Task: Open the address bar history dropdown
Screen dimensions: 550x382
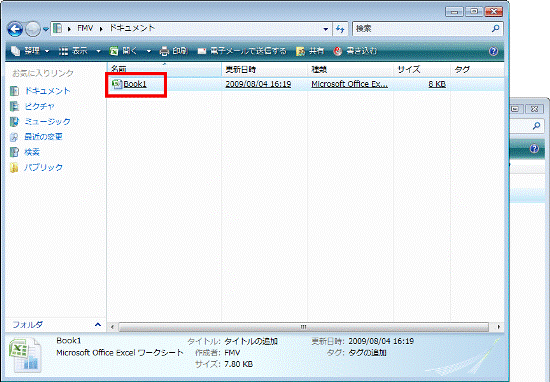Action: pyautogui.click(x=326, y=29)
